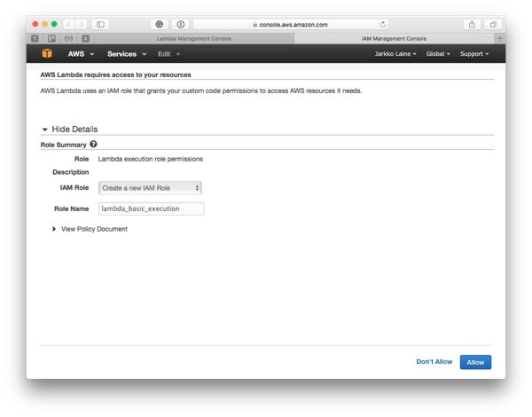The width and height of the screenshot is (532, 417).
Task: Click the AWS cube logo icon
Action: click(x=47, y=53)
